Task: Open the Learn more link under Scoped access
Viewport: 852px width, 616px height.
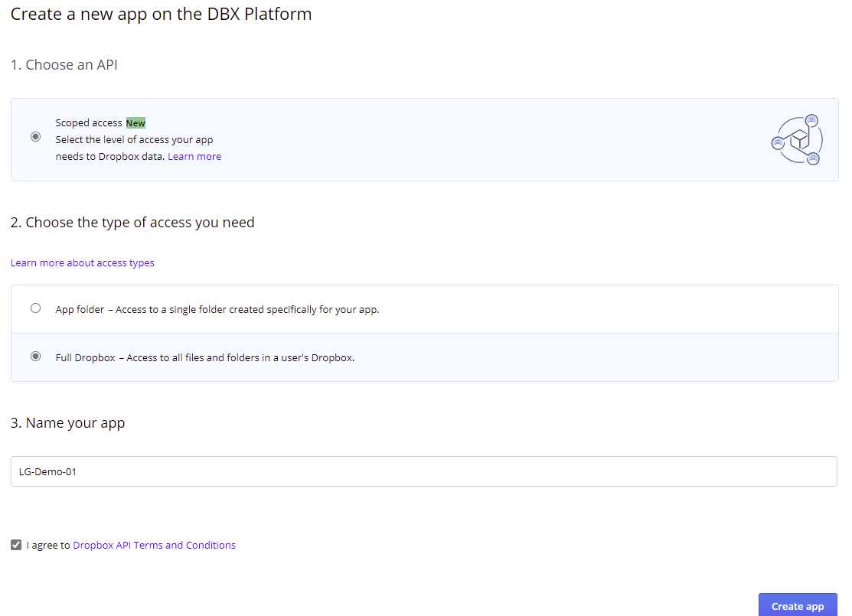Action: [x=194, y=156]
